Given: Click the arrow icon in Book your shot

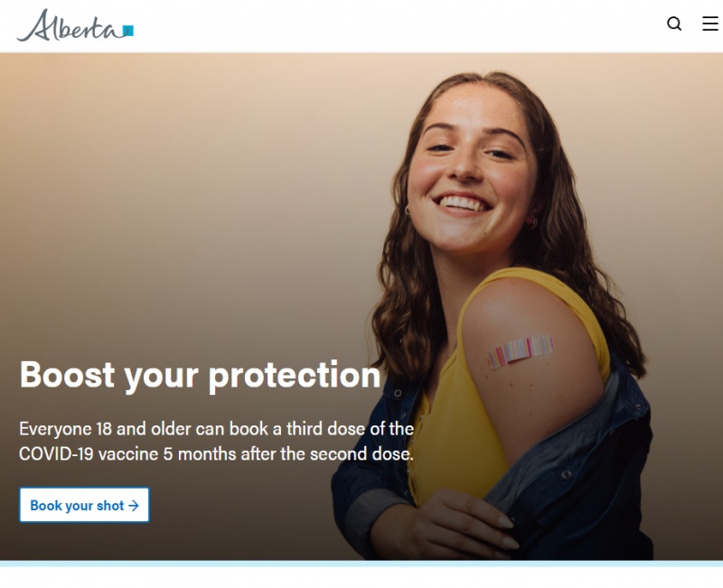Looking at the screenshot, I should click(x=134, y=506).
